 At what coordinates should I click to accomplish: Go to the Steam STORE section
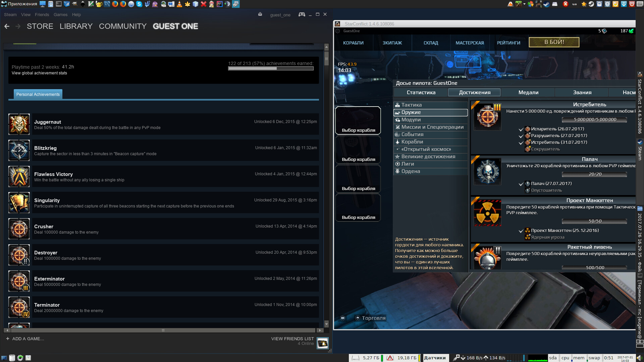coord(40,26)
